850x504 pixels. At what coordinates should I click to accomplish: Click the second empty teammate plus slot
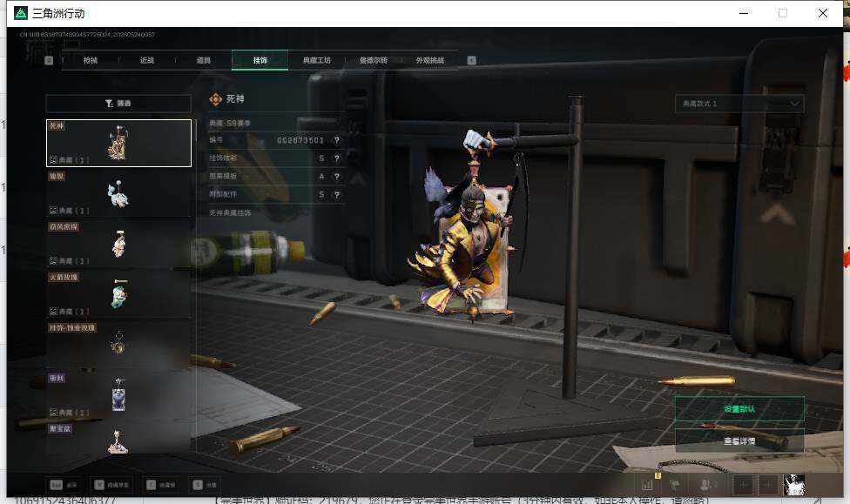[767, 485]
